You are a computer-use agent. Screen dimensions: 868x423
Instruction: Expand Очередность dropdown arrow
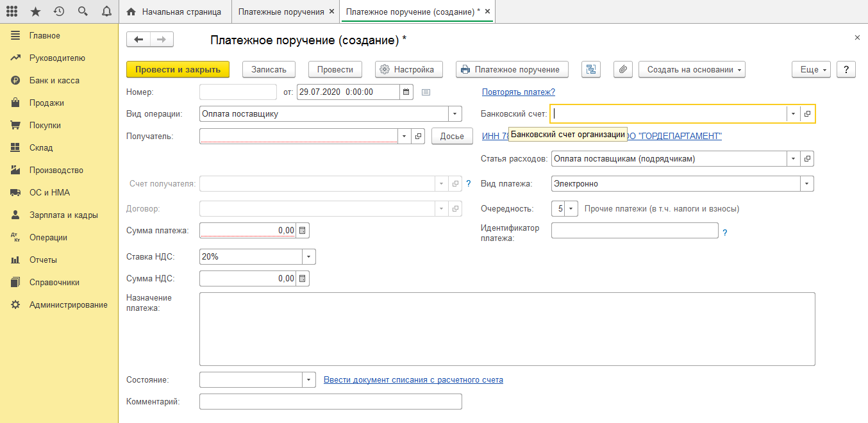[571, 209]
